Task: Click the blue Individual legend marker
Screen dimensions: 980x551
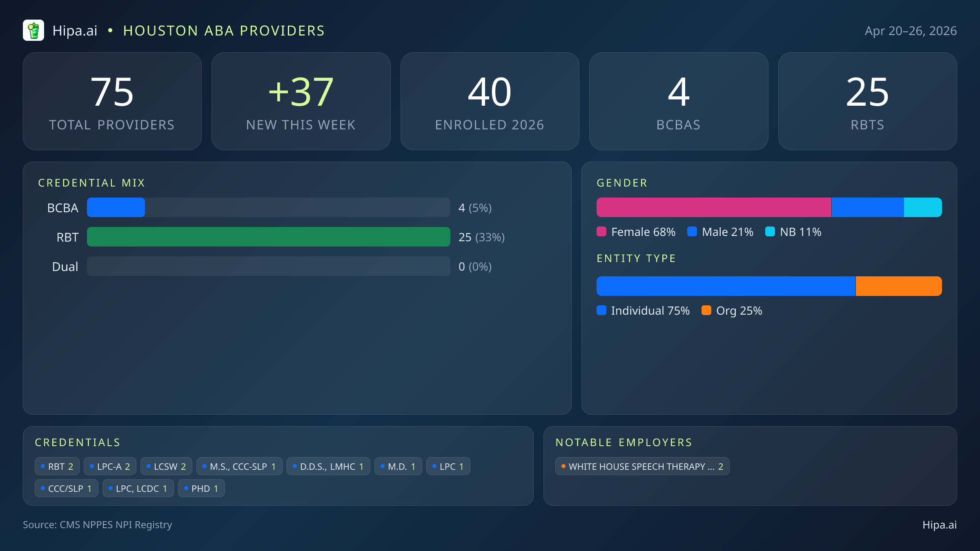Action: click(601, 311)
